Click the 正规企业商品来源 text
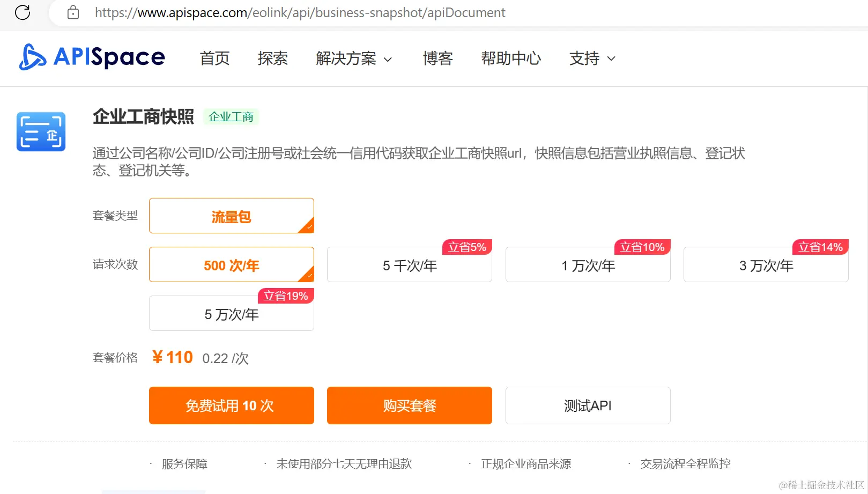 point(526,463)
